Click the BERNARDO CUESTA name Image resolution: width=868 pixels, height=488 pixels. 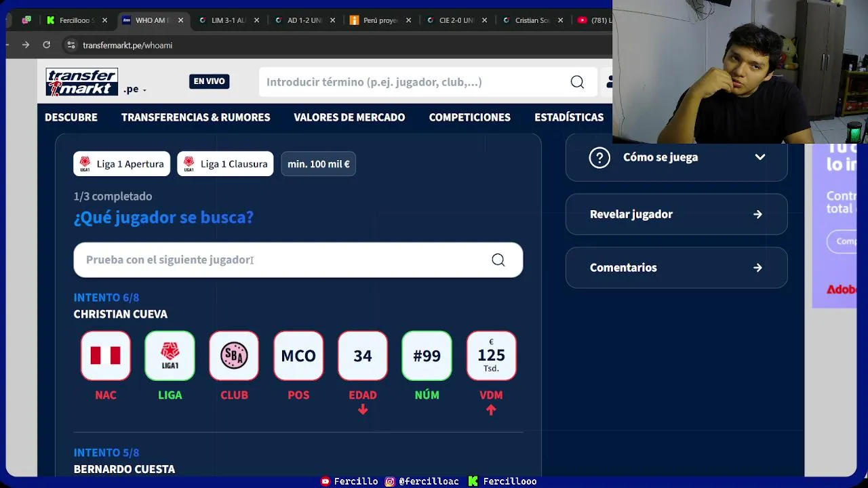124,469
